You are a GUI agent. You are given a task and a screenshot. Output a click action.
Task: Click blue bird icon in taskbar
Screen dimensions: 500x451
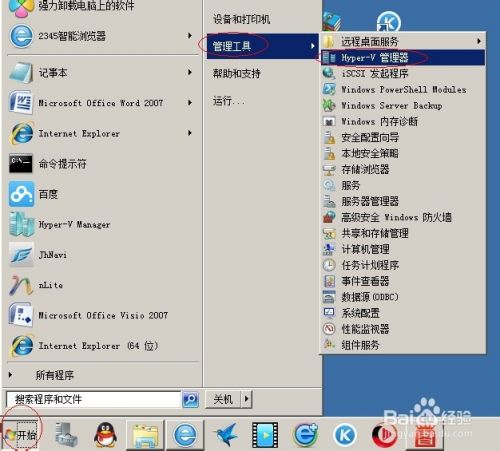[x=226, y=434]
